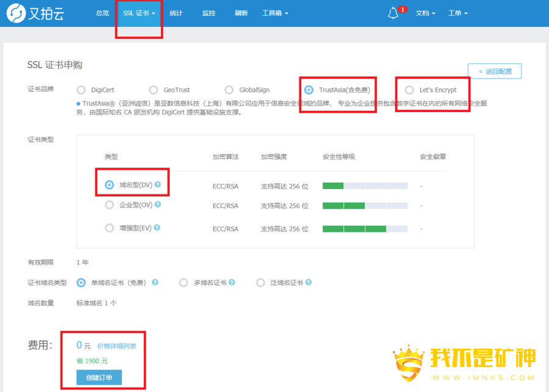Screen dimensions: 549x392
Task: Open the 价格详细列表 link
Action: 117,346
